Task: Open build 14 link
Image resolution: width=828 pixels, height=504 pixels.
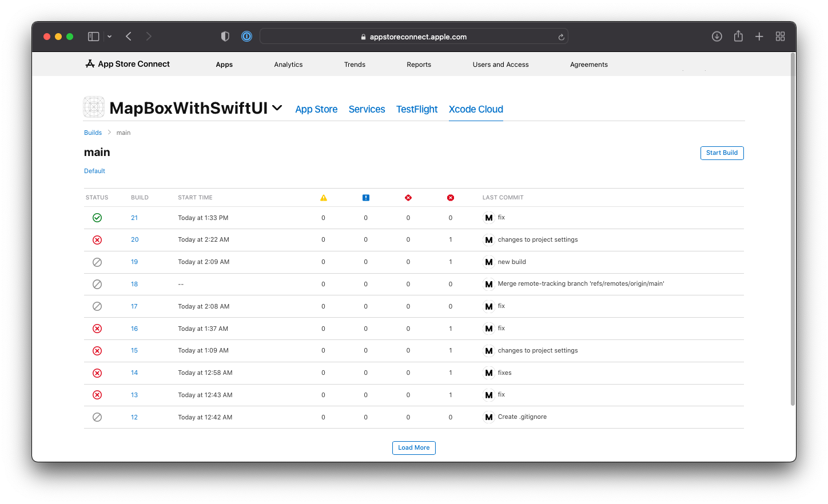Action: pyautogui.click(x=134, y=373)
